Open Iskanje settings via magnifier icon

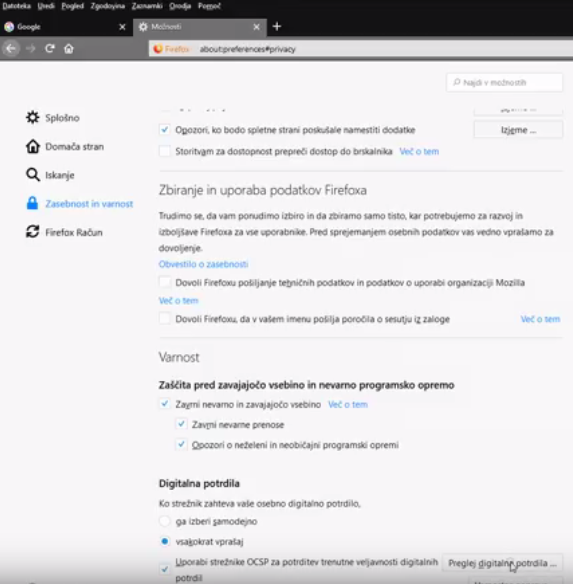[33, 175]
